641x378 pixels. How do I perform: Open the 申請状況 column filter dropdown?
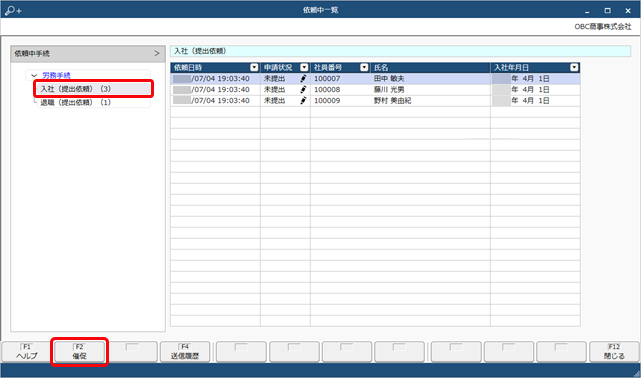[x=304, y=67]
